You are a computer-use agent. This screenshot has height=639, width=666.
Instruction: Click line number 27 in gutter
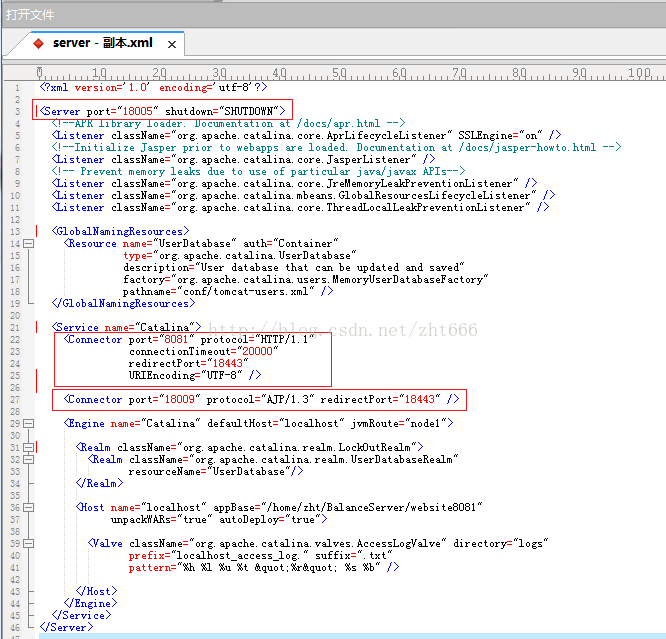15,400
